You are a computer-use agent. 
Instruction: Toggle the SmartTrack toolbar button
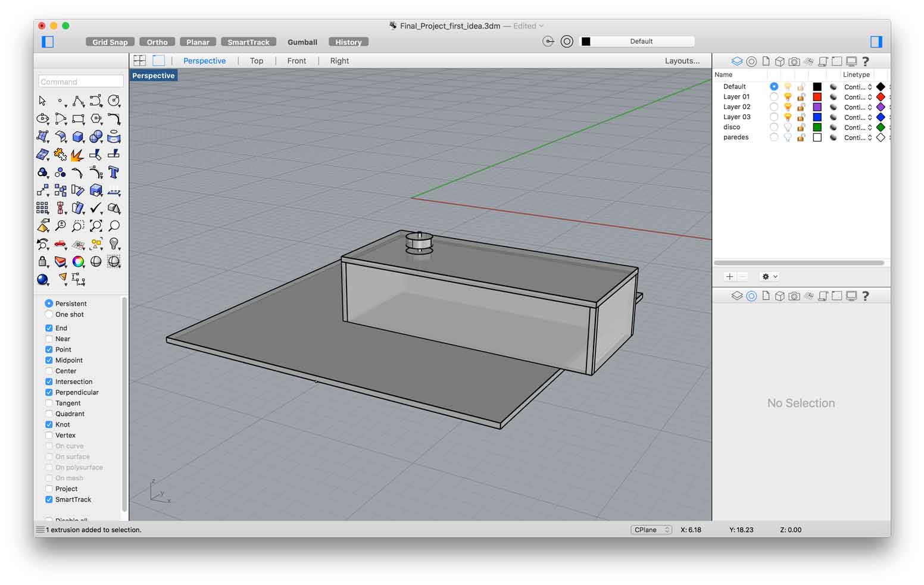248,42
